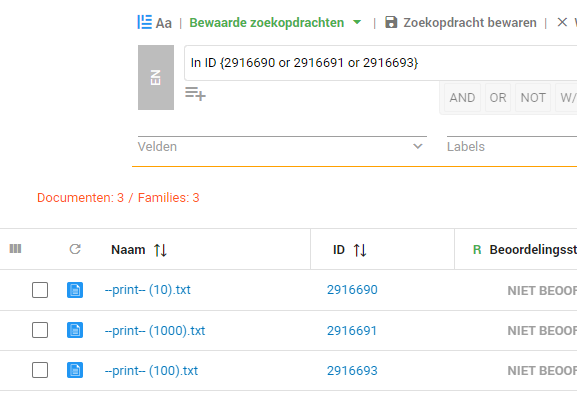Insert the AND operator button
The height and width of the screenshot is (412, 577).
coord(462,97)
